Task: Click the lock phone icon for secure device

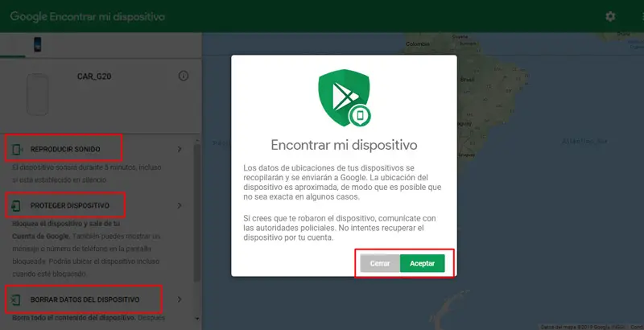Action: 16,205
